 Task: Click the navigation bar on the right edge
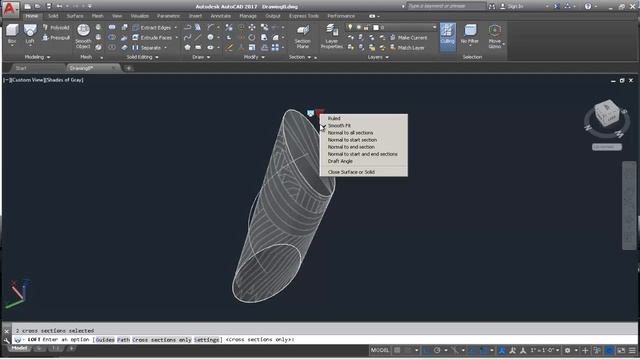(629, 205)
